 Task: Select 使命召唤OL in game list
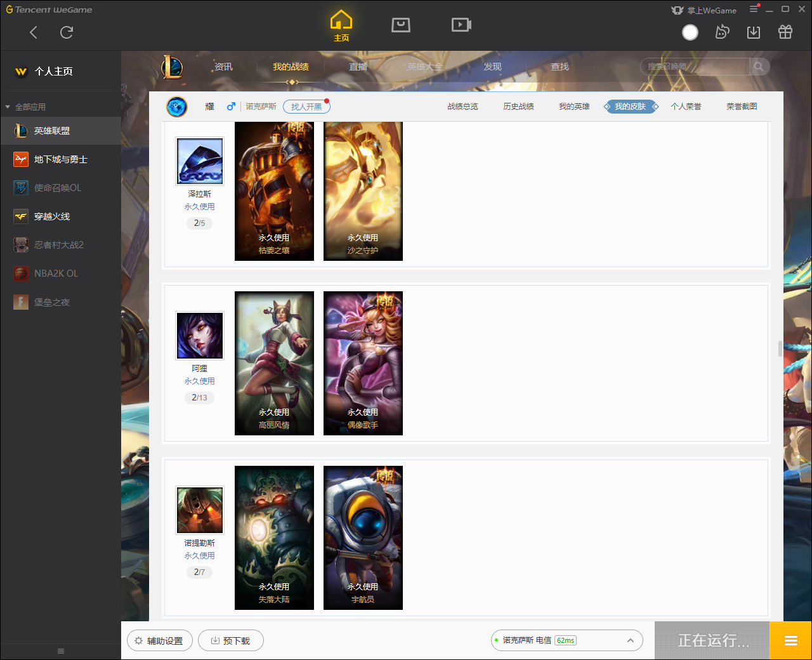(61, 188)
